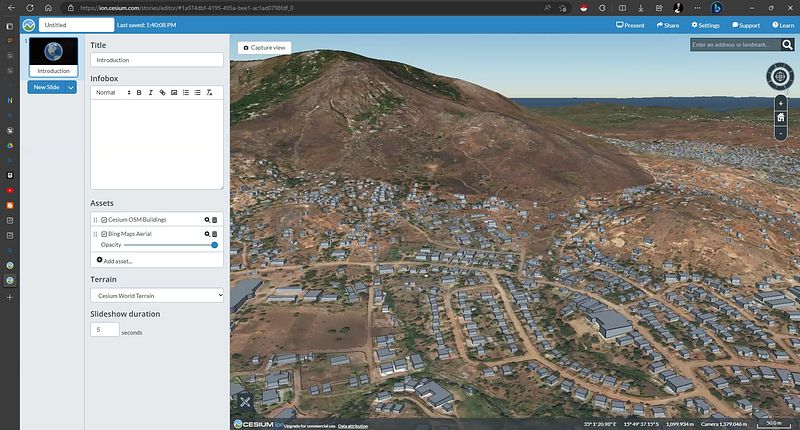The width and height of the screenshot is (800, 430).
Task: Open the Settings menu
Action: click(704, 24)
